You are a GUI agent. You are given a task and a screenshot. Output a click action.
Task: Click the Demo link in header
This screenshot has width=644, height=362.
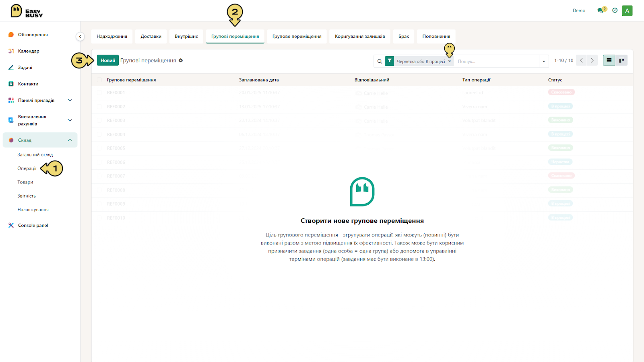click(x=579, y=10)
